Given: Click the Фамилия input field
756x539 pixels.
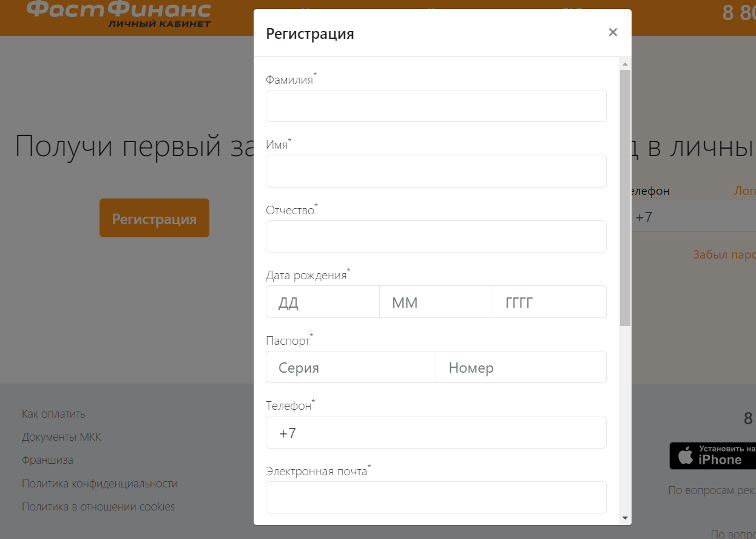Looking at the screenshot, I should click(436, 106).
